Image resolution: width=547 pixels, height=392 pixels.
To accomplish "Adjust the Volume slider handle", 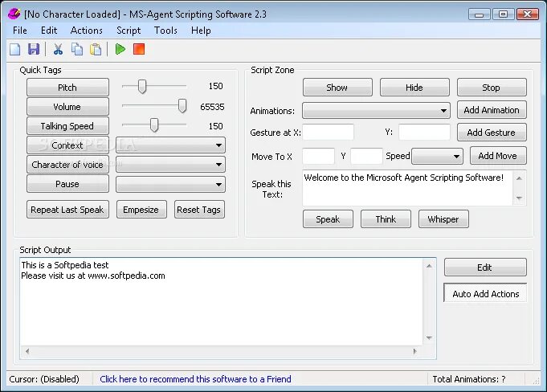I will tap(182, 106).
